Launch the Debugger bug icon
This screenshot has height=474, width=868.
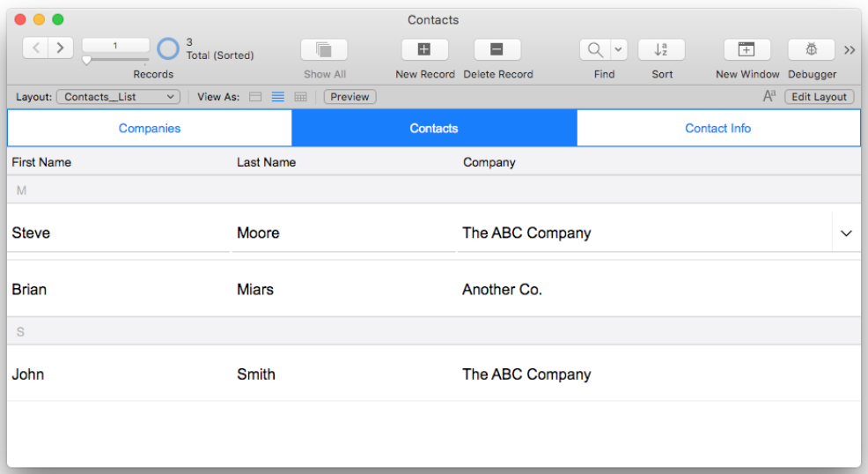(812, 50)
